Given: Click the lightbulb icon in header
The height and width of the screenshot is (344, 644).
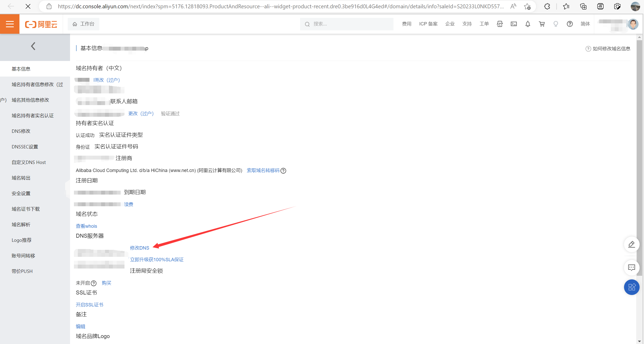Looking at the screenshot, I should (556, 24).
